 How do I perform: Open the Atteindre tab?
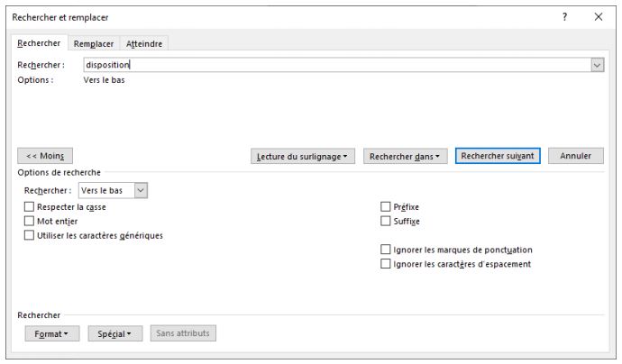pyautogui.click(x=144, y=43)
